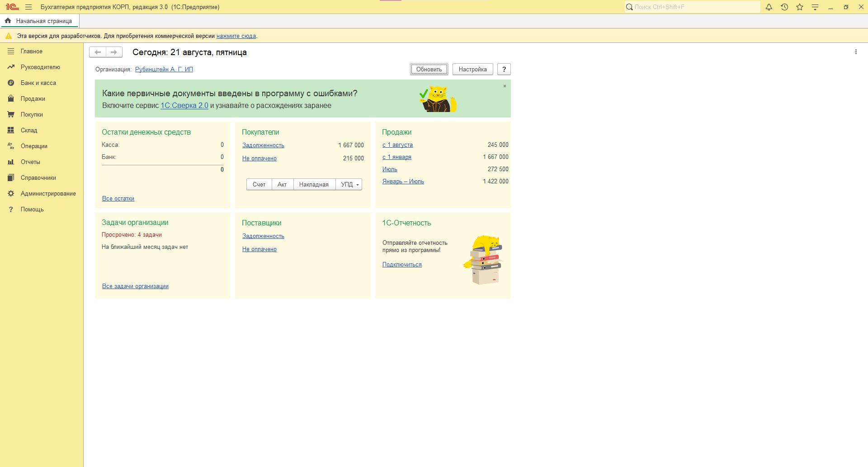Screen dimensions: 868x467
Task: Open sales с 1 января link
Action: pyautogui.click(x=397, y=157)
